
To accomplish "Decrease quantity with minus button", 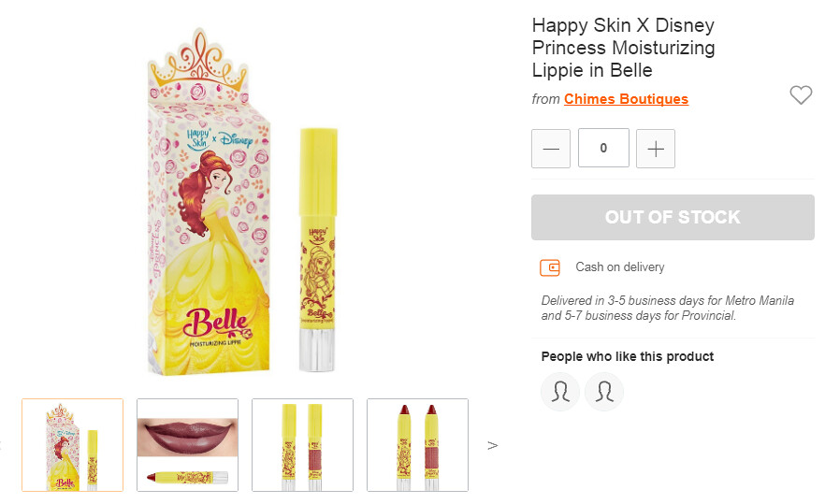I will tap(551, 149).
